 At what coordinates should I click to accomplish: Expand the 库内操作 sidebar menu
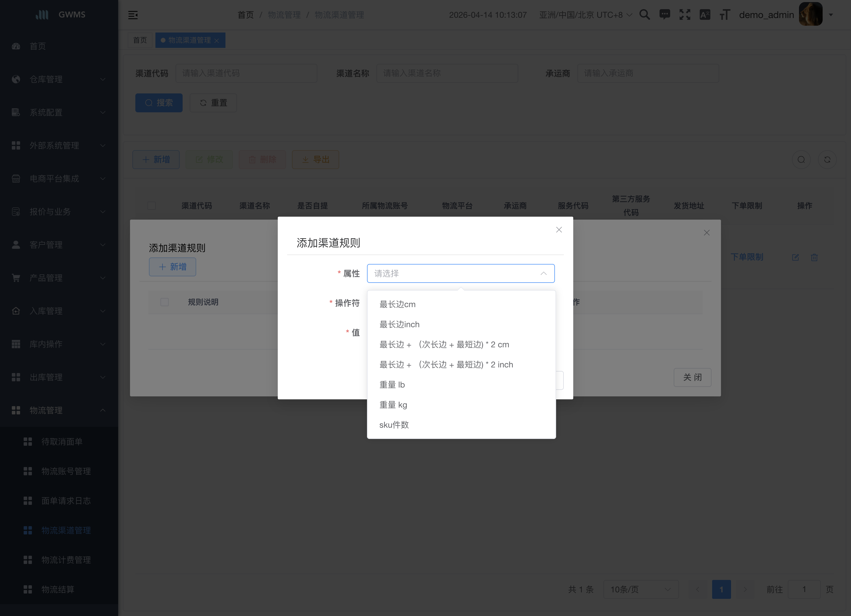59,344
